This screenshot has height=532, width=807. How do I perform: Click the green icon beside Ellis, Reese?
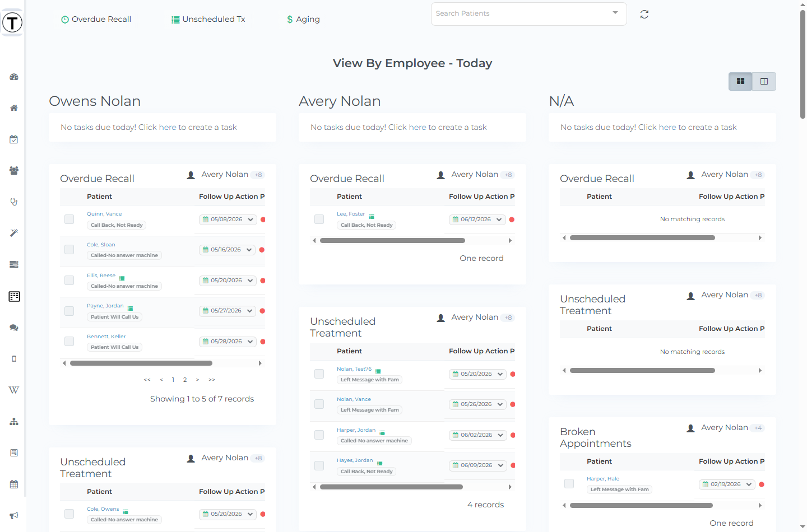(122, 278)
